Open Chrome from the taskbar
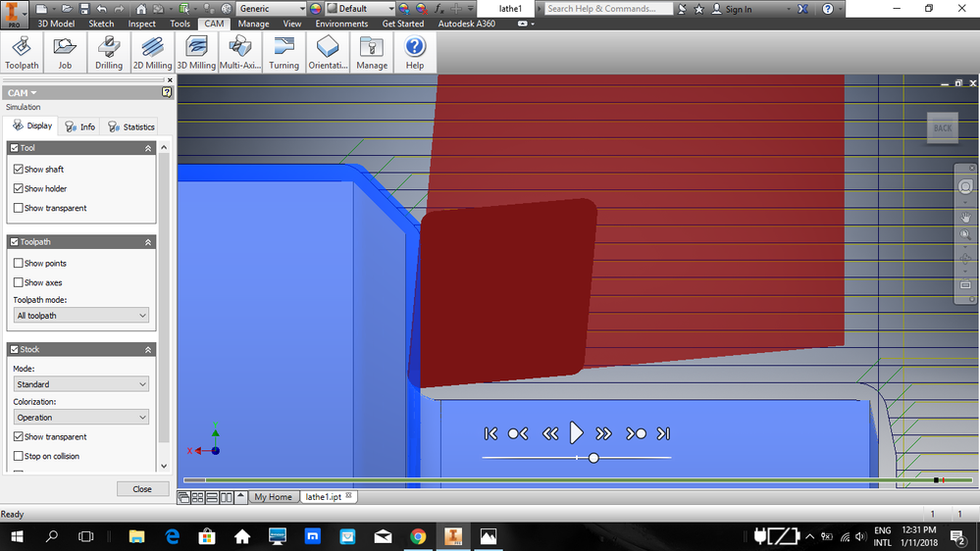The height and width of the screenshot is (551, 980). [x=418, y=536]
